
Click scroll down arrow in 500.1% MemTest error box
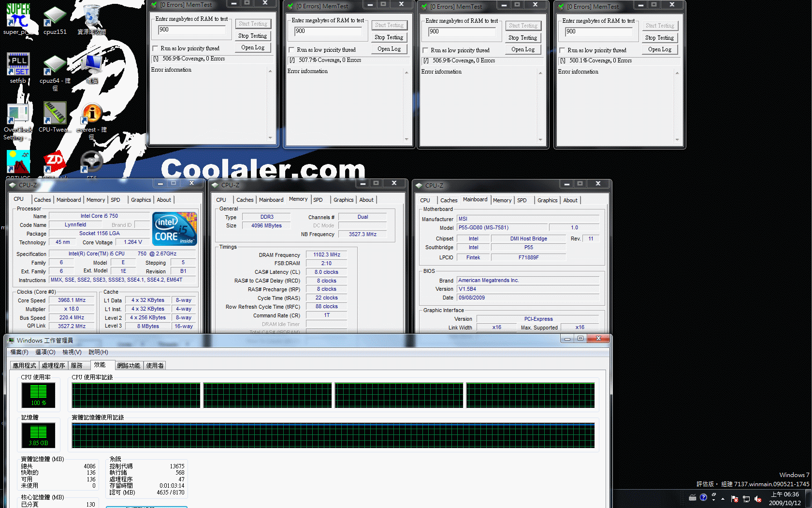677,140
